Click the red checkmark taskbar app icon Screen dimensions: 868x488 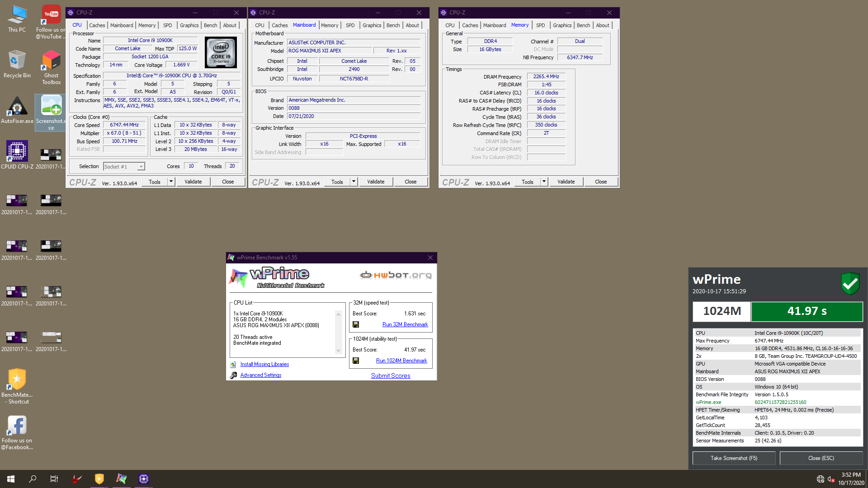(x=77, y=479)
